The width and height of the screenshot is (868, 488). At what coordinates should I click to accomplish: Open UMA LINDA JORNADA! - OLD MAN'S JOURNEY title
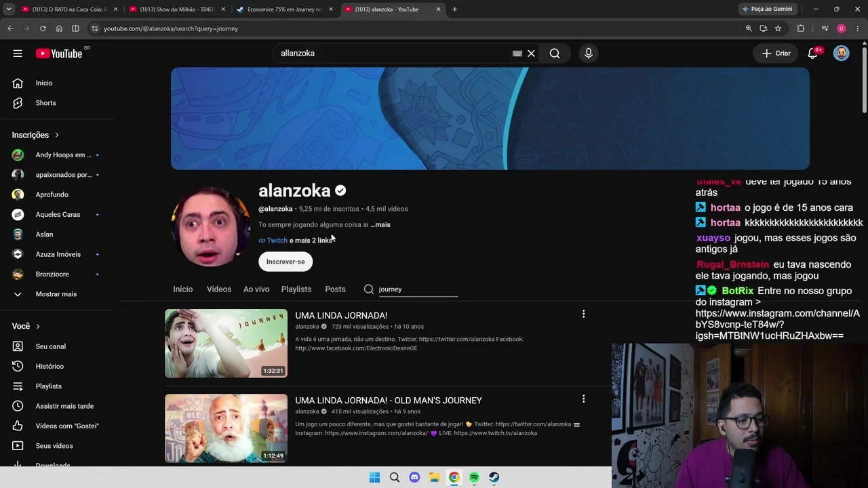(389, 401)
